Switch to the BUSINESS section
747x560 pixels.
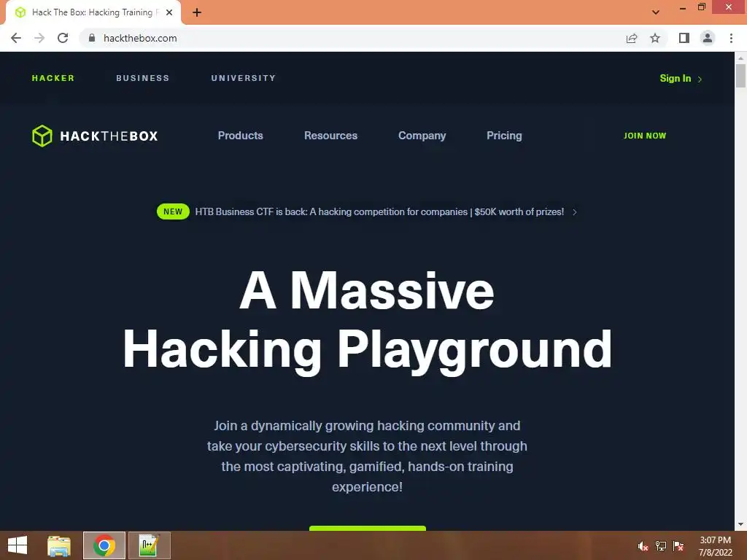tap(143, 78)
